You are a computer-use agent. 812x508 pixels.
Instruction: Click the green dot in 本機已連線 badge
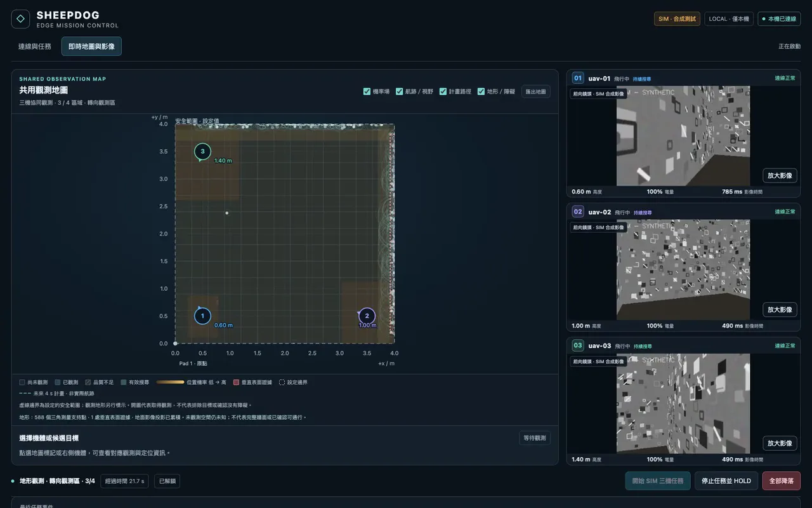pos(763,19)
